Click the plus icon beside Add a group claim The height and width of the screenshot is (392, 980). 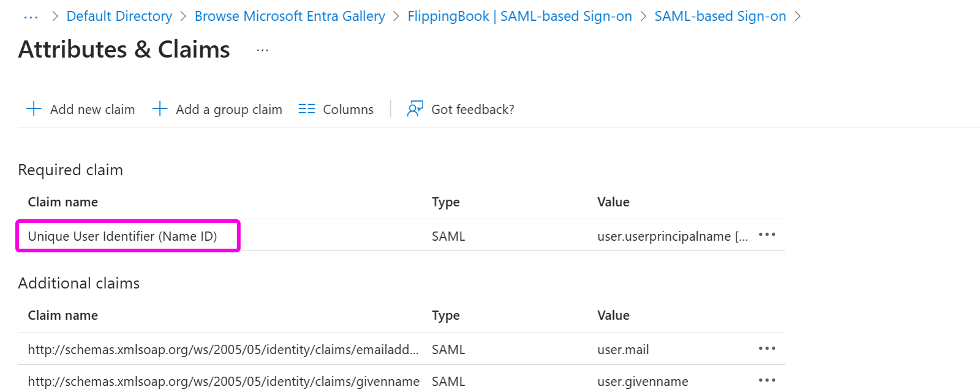pyautogui.click(x=160, y=108)
